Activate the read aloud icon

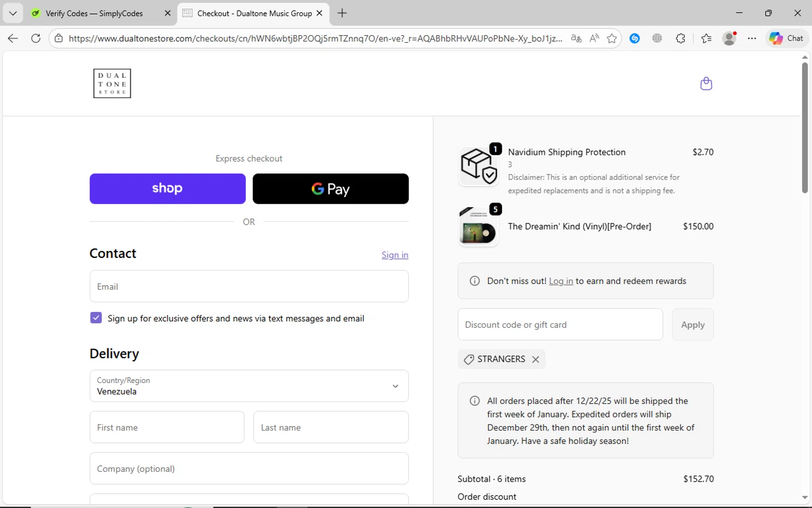(x=594, y=38)
